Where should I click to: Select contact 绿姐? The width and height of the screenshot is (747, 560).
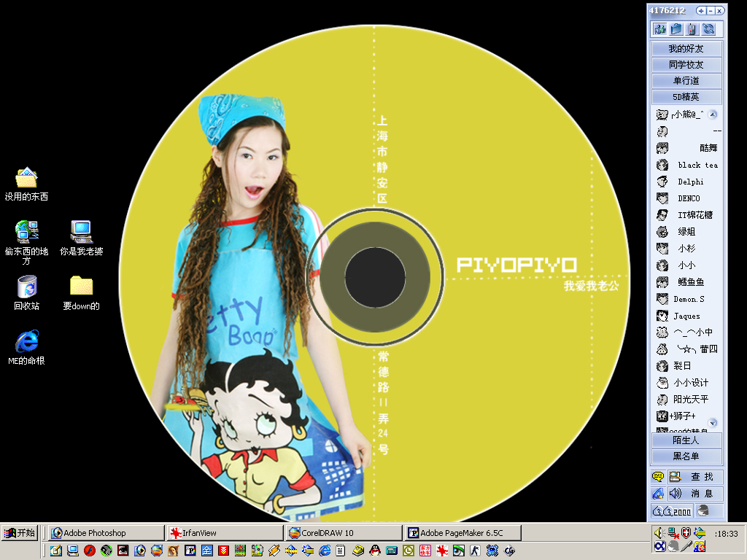pos(676,231)
